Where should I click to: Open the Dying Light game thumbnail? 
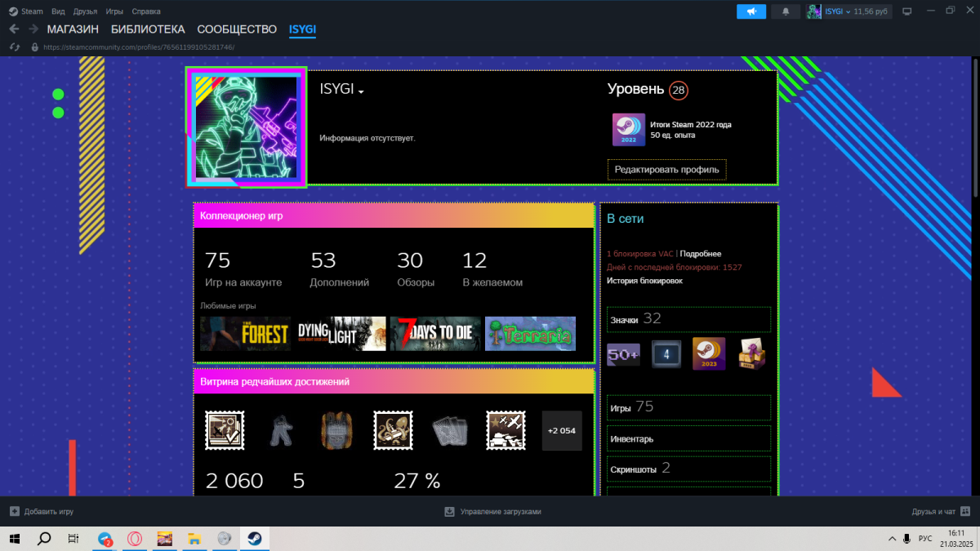(x=341, y=334)
